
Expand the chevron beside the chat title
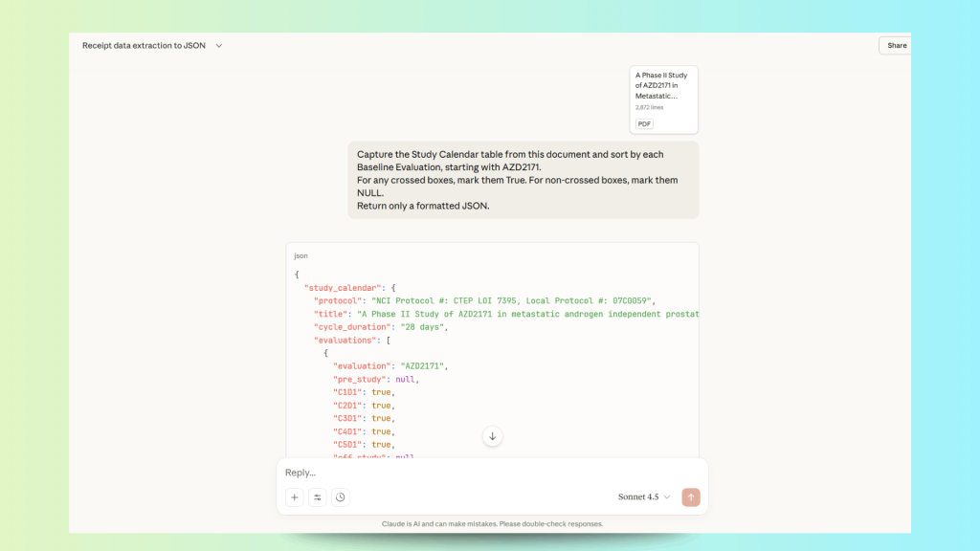(x=219, y=46)
